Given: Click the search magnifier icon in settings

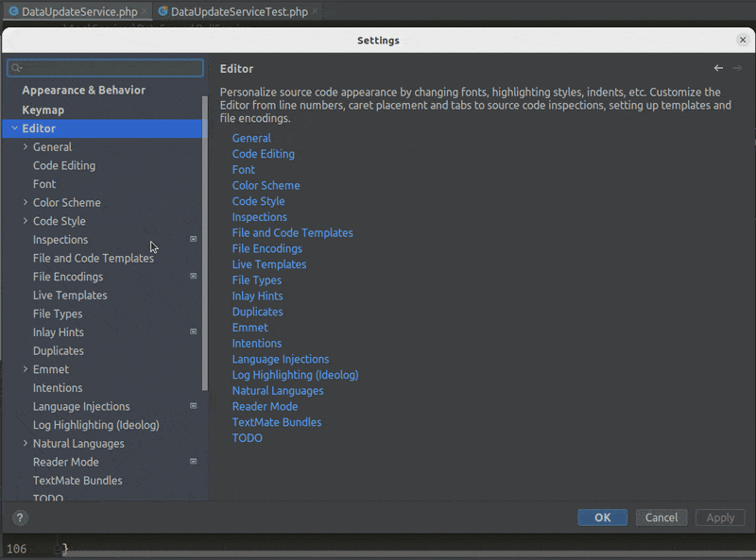Looking at the screenshot, I should point(16,68).
